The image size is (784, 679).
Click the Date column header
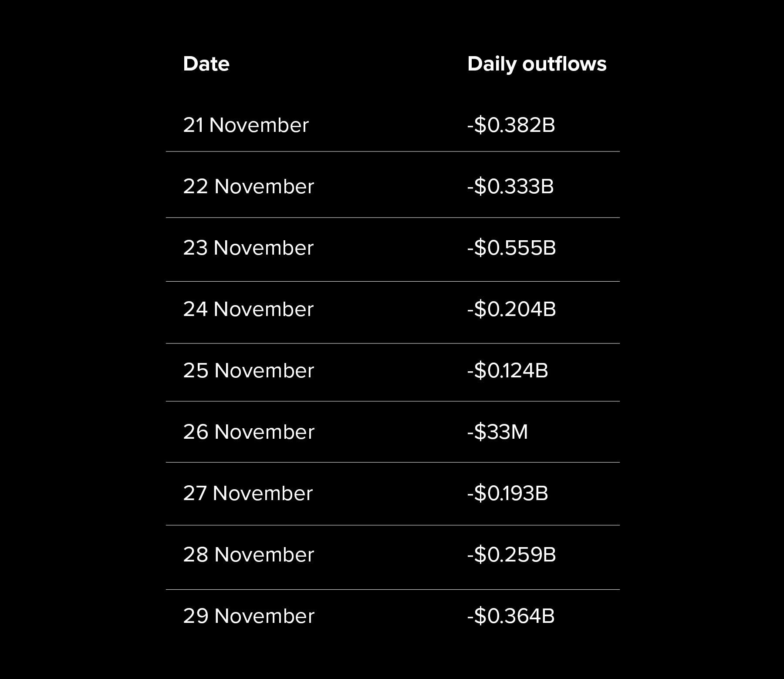(x=206, y=64)
